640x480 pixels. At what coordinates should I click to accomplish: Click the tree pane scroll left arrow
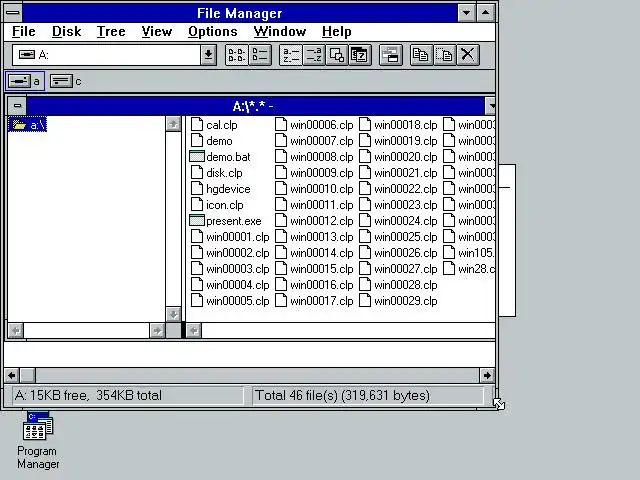point(16,331)
